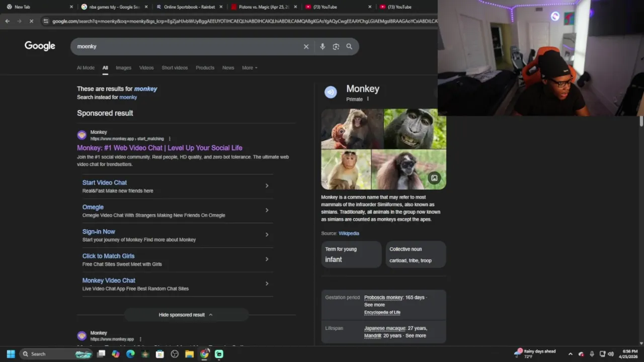Expand Sign-in Now sitelink arrow
644x362 pixels.
[x=267, y=235]
